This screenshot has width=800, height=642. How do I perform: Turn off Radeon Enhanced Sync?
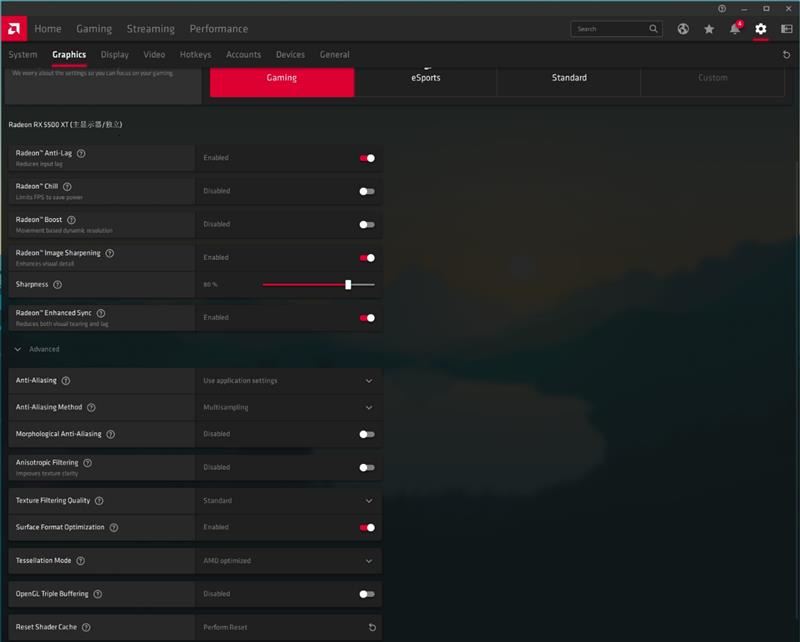(367, 318)
